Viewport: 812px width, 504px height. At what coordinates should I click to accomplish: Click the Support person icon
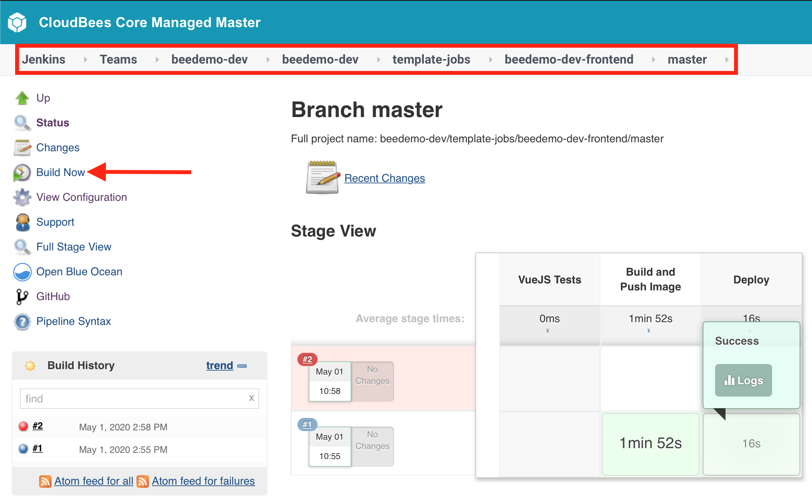click(22, 222)
